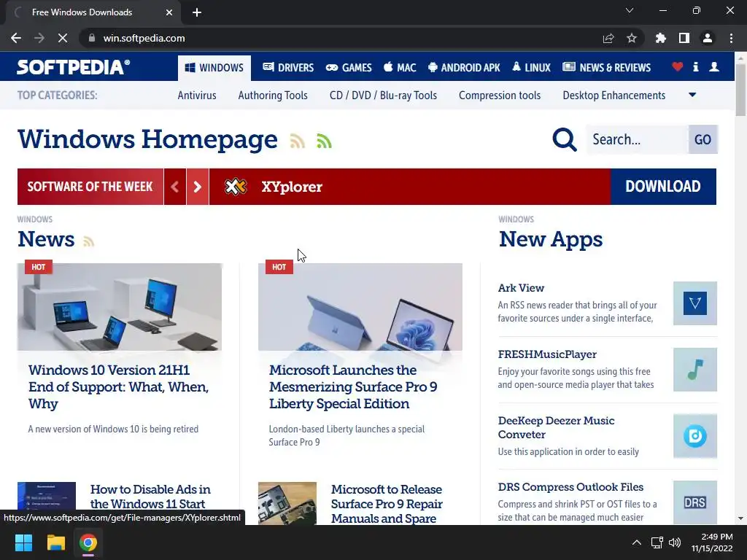The width and height of the screenshot is (747, 560).
Task: Open Chrome extensions puzzle icon
Action: (x=661, y=38)
